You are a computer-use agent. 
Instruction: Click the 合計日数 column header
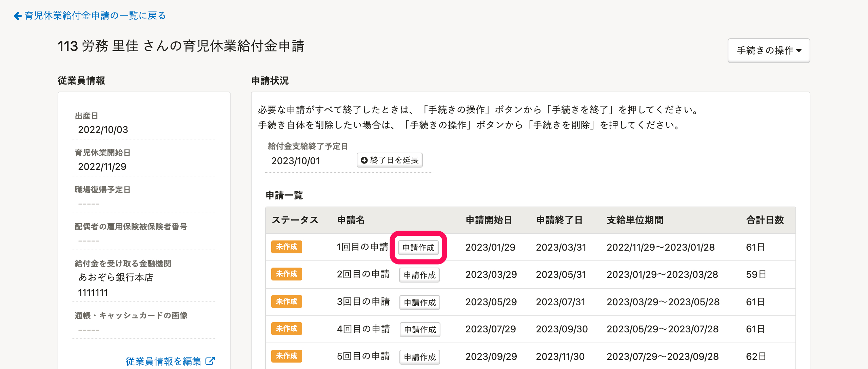(x=765, y=220)
